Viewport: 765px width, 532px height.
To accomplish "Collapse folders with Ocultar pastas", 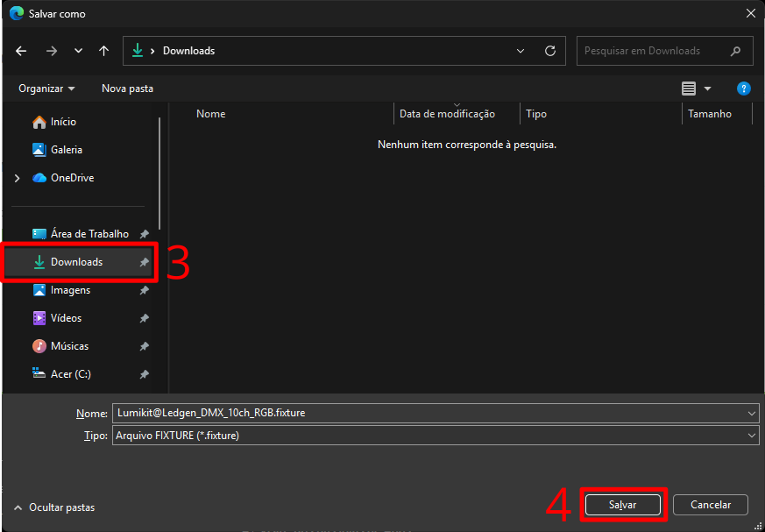I will pos(54,507).
